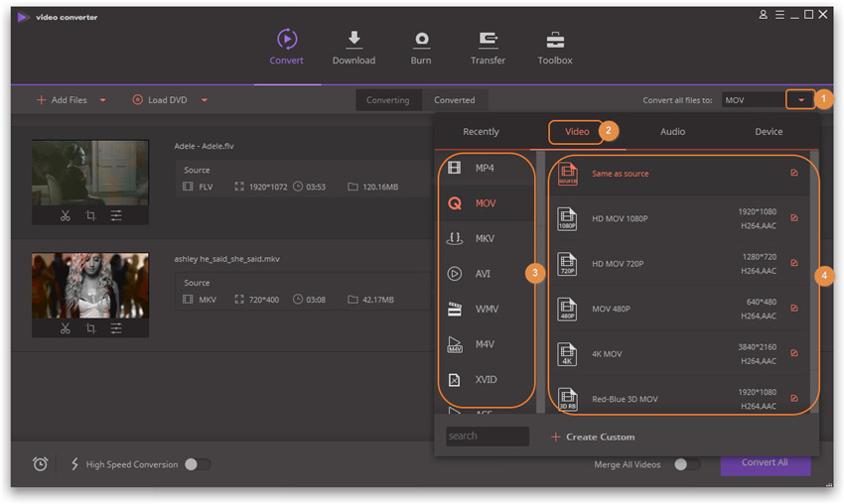The image size is (844, 504).
Task: Open the hamburger menu in title bar
Action: (779, 15)
